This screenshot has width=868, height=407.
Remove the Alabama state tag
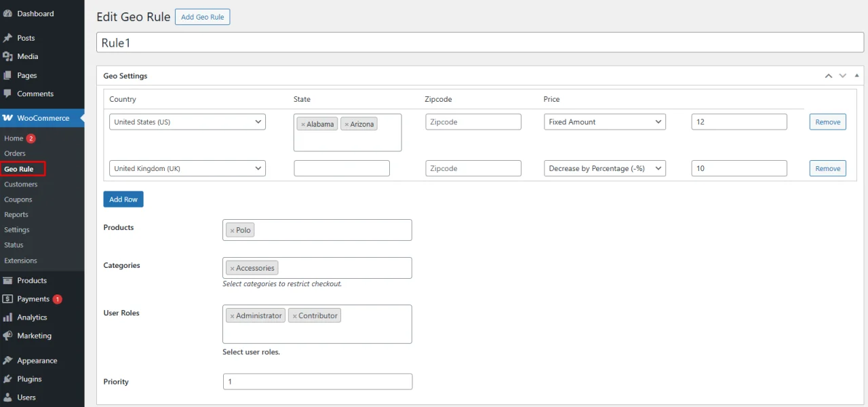click(303, 125)
